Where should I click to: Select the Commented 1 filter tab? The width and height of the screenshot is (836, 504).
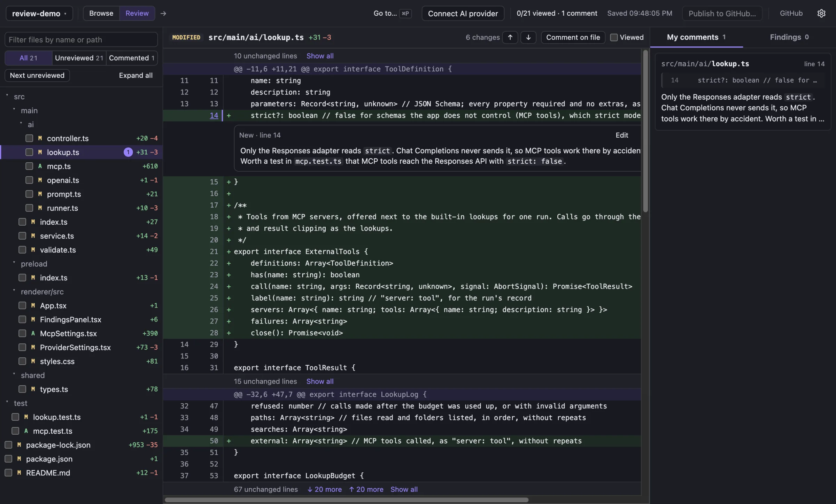point(132,58)
